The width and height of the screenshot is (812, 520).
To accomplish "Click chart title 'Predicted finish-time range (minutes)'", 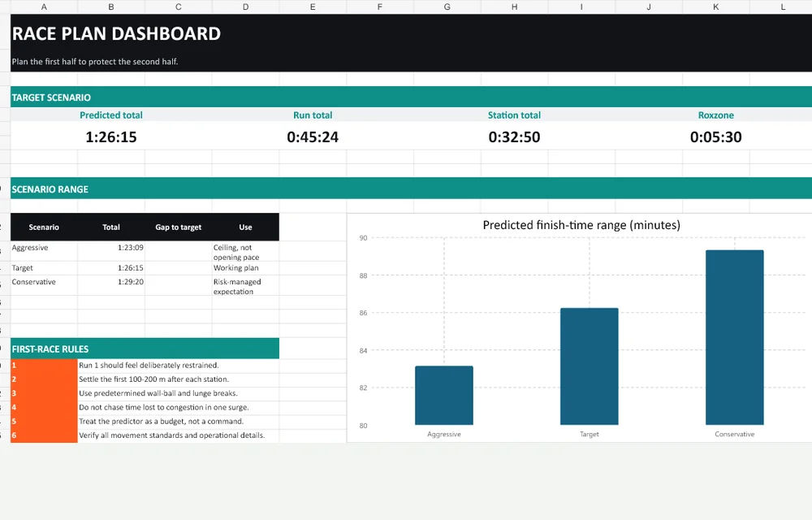I will tap(581, 225).
